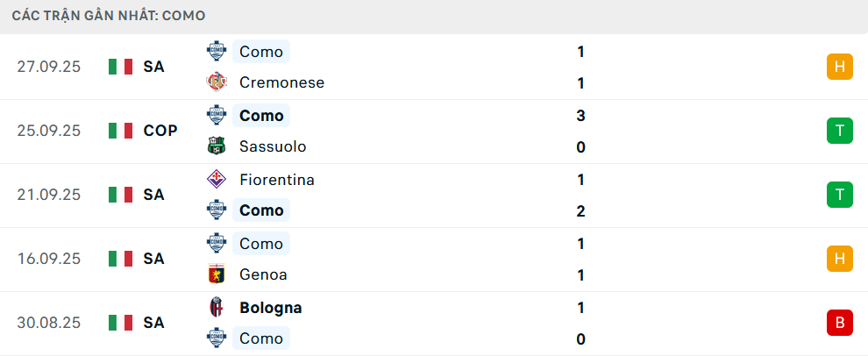Click the Genoa club crest icon
Viewport: 868px width, 356px height.
coord(216,274)
